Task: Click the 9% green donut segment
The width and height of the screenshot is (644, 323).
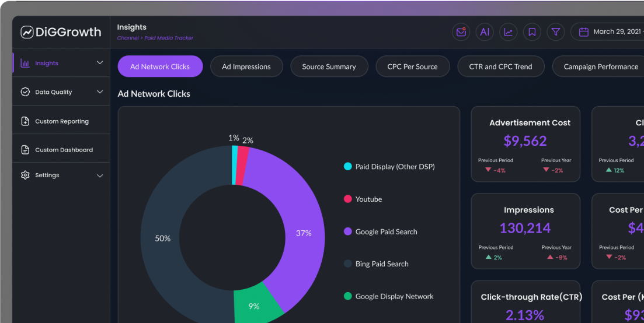Action: tap(254, 306)
